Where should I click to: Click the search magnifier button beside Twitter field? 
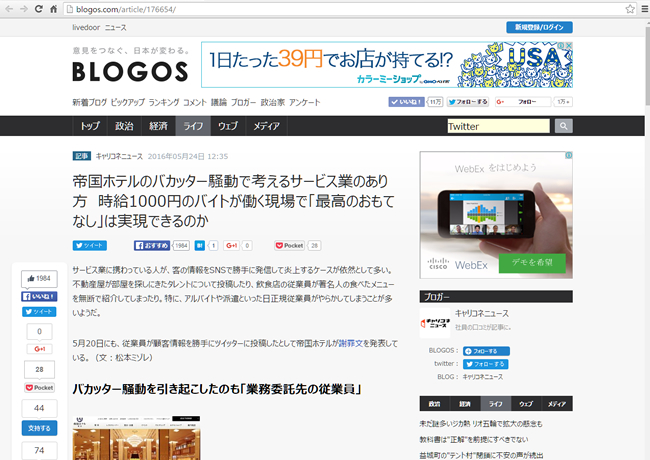[563, 126]
